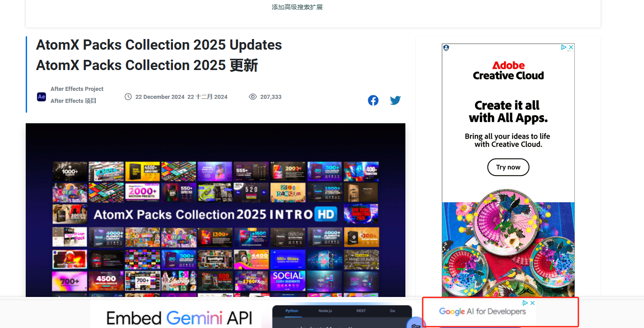The image size is (644, 328).
Task: Click the eye views icon
Action: [x=253, y=97]
